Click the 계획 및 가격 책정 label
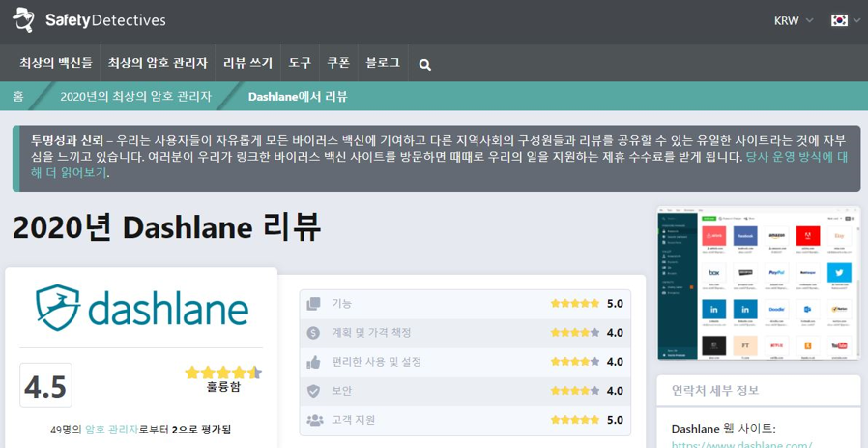Viewport: 868px width, 448px height. [x=371, y=333]
